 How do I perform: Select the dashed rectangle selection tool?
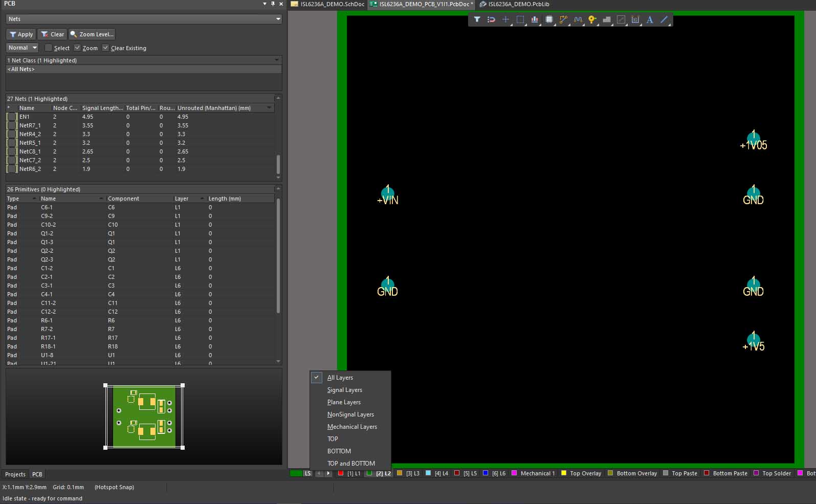click(x=520, y=19)
